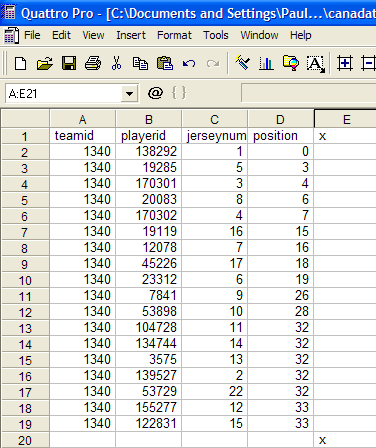Cut selection with the scissors icon
376x448 pixels.
[x=116, y=63]
